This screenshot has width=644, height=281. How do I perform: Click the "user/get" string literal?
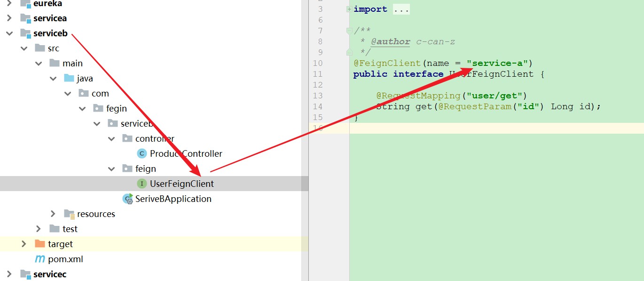[x=495, y=96]
